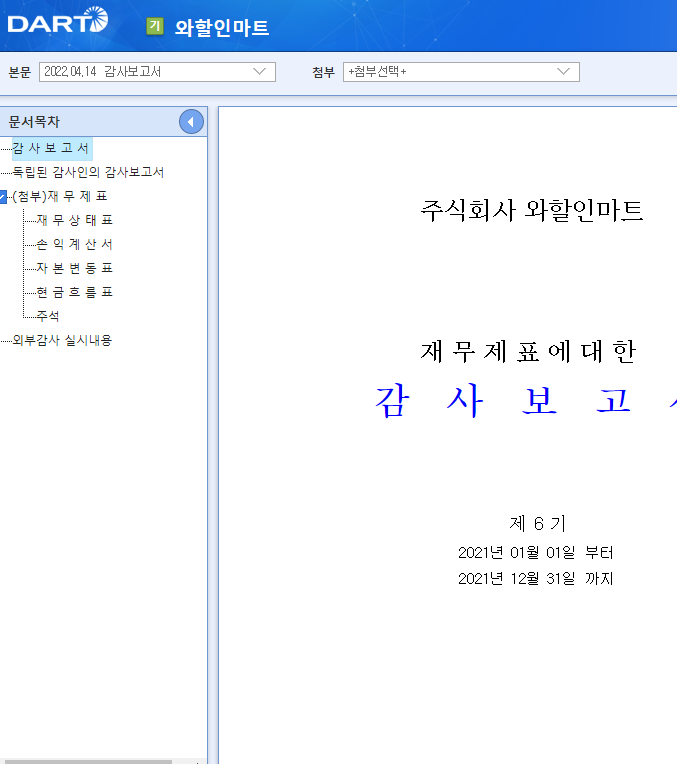Open the 첨부 attachment selection dropdown
The height and width of the screenshot is (764, 677).
[461, 72]
